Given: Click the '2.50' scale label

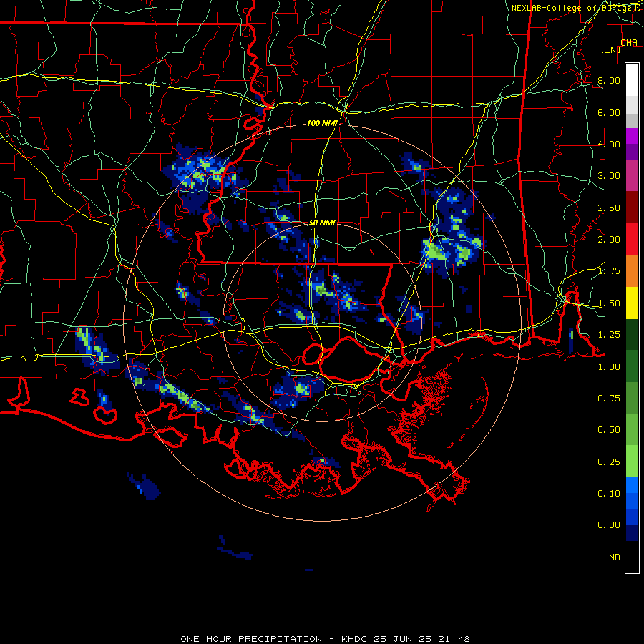Looking at the screenshot, I should 609,208.
